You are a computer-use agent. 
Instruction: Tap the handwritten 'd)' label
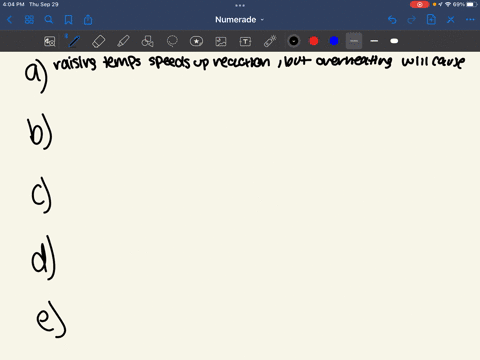pos(43,258)
